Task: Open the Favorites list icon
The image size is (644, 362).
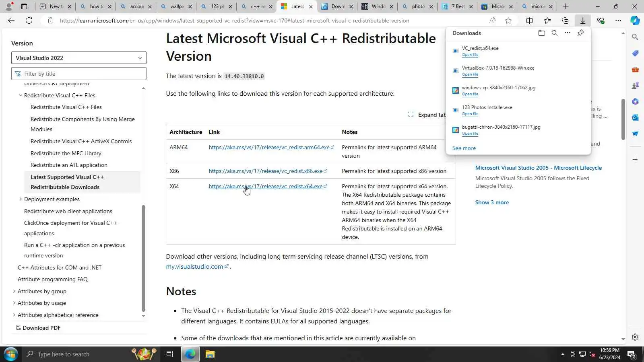Action: pyautogui.click(x=547, y=21)
